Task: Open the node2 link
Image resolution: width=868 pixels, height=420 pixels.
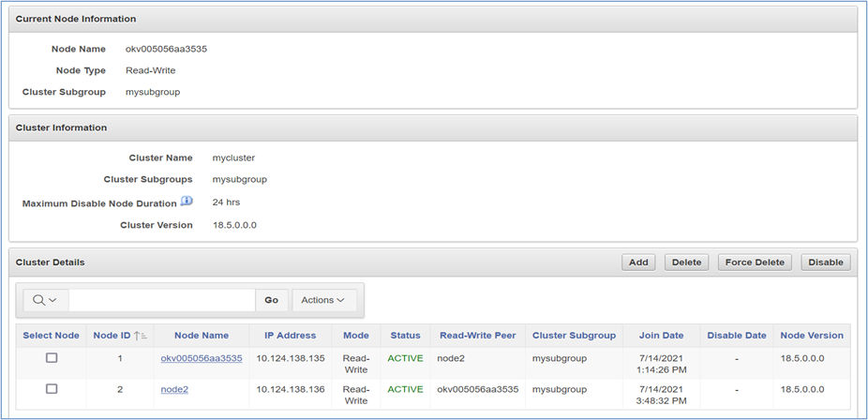Action: [x=174, y=389]
